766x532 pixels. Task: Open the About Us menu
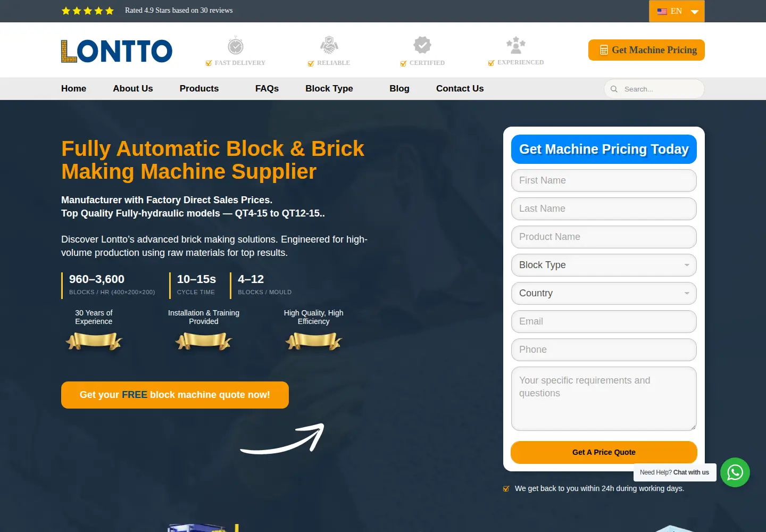[x=133, y=89]
